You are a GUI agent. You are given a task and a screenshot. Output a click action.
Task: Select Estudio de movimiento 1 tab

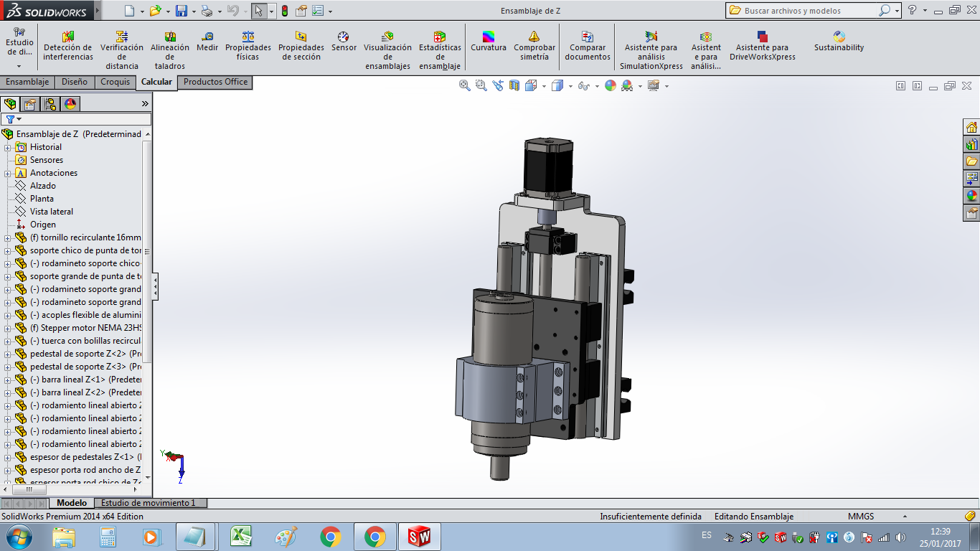(x=148, y=503)
